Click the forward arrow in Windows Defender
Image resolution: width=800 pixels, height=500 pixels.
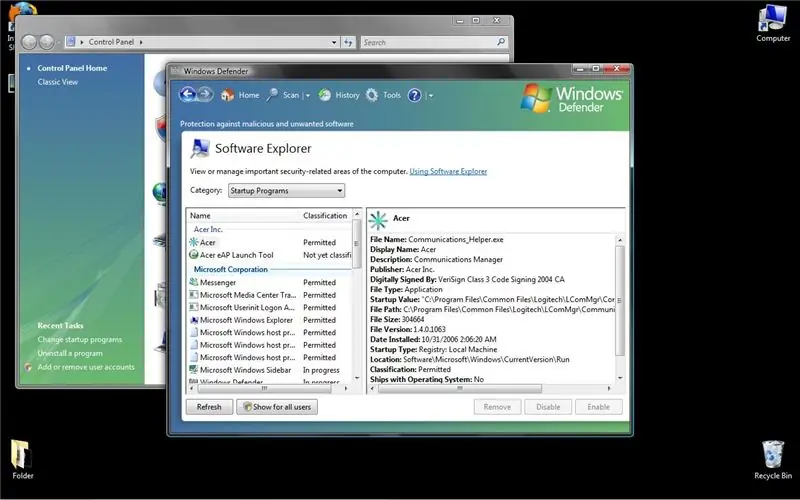click(x=205, y=94)
